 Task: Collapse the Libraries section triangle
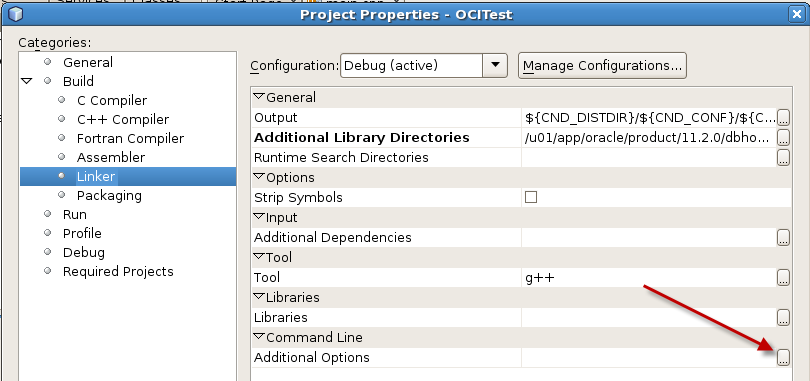(259, 297)
